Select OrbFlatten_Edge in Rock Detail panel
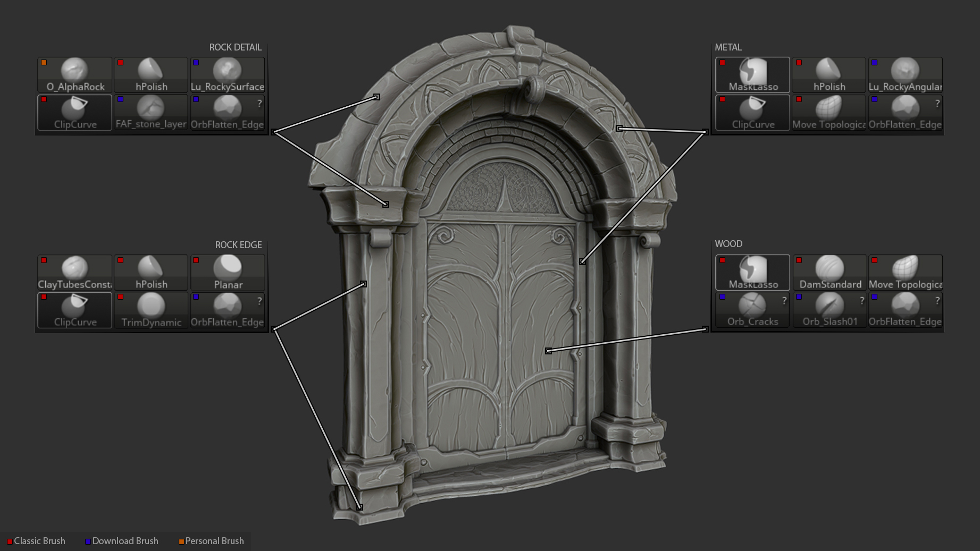980x551 pixels. (228, 113)
